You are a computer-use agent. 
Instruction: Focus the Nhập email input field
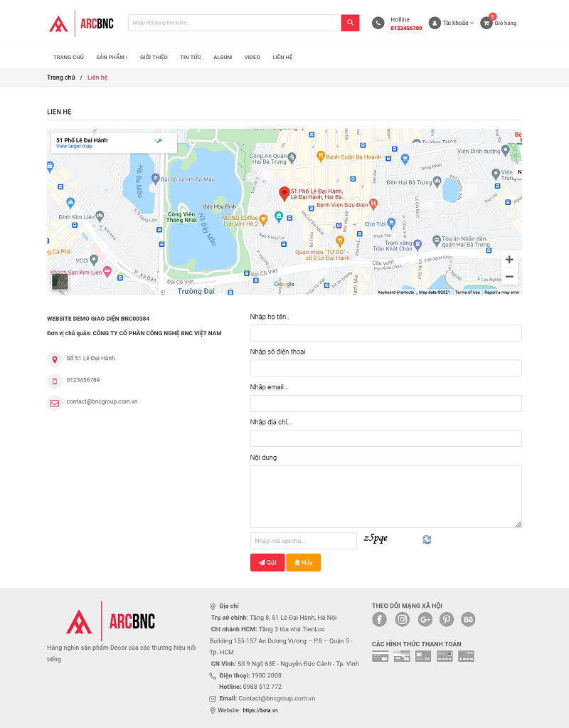point(385,403)
